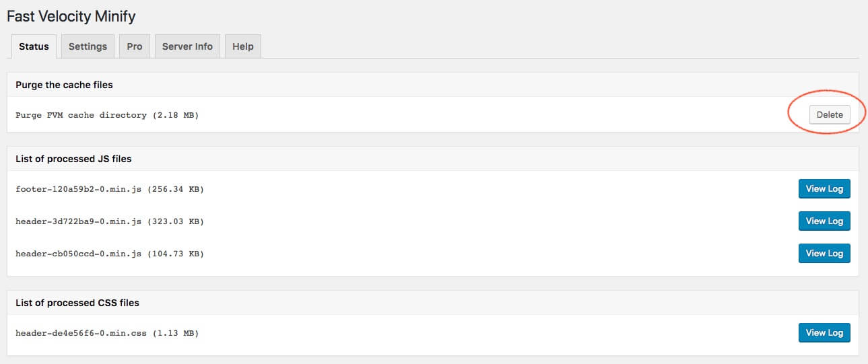Viewport: 868px width, 364px height.
Task: Click the "Purge FVM cache directory" label
Action: (x=81, y=116)
